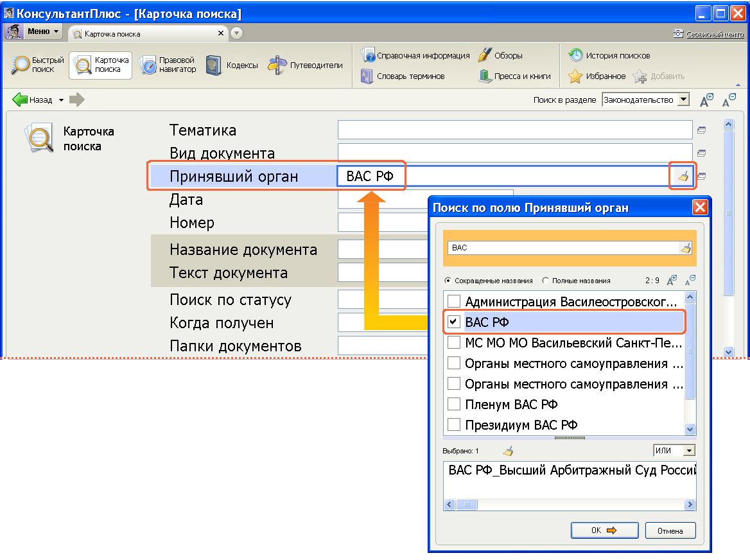Launch Правовой навигатор
Viewport: 750px width, 560px height.
(x=168, y=65)
